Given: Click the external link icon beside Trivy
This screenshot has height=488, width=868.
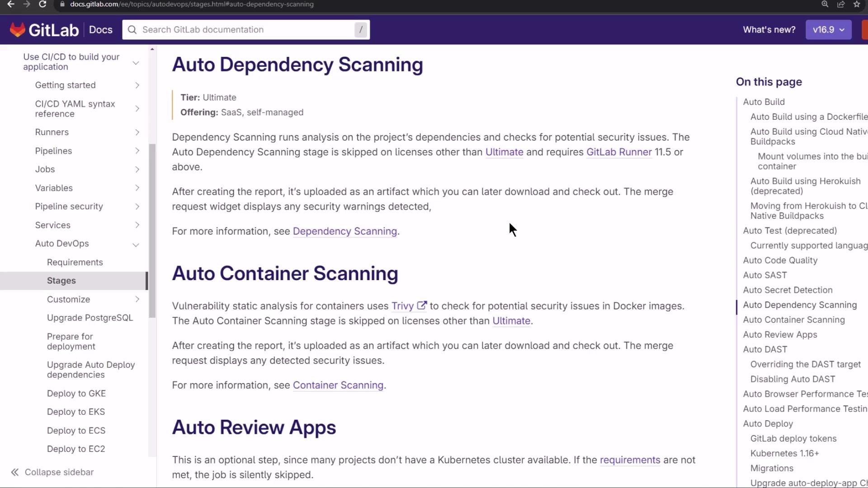Looking at the screenshot, I should pos(421,306).
